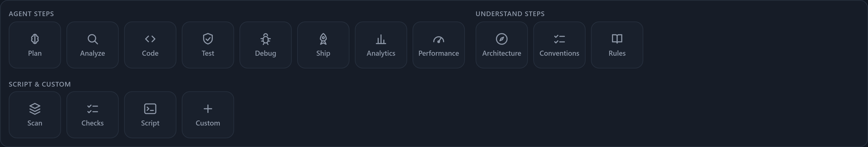Click the Scan layers icon
The width and height of the screenshot is (868, 147).
(x=35, y=109)
